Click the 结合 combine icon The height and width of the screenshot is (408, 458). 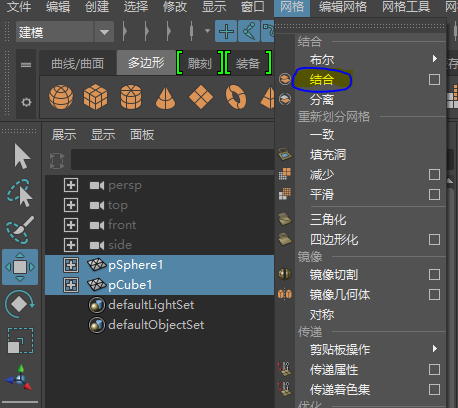285,79
